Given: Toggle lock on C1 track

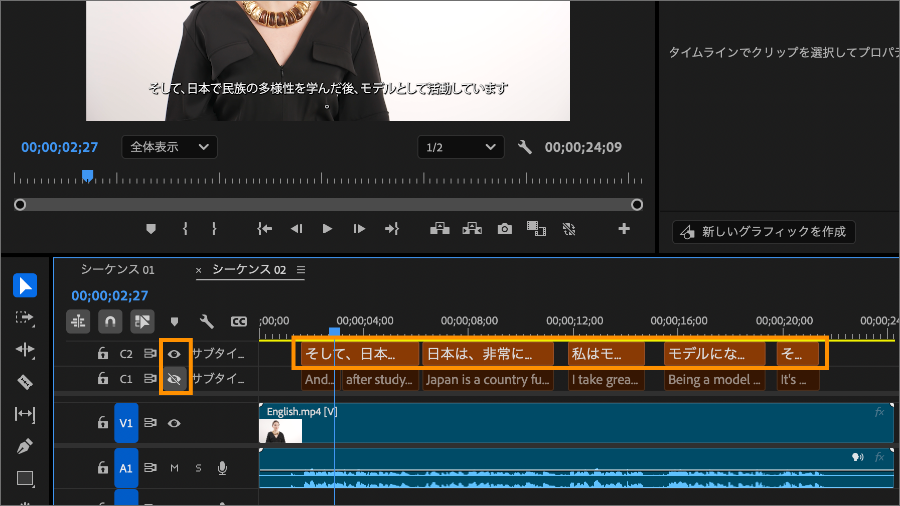Looking at the screenshot, I should [x=103, y=378].
